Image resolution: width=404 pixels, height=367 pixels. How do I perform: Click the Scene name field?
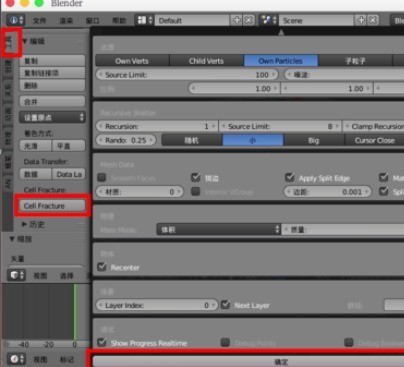pos(317,21)
